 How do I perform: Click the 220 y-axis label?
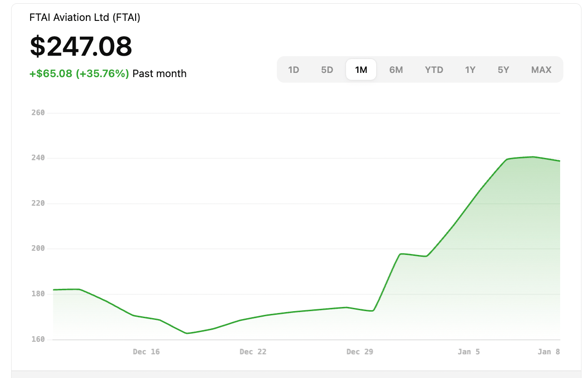(x=39, y=203)
